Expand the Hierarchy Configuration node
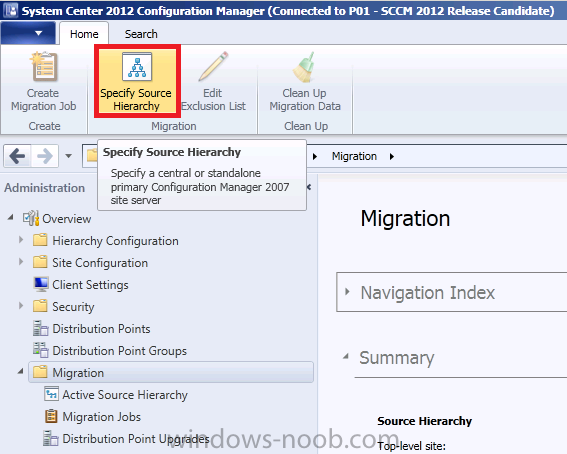Screen dimensions: 567x454 tap(21, 240)
